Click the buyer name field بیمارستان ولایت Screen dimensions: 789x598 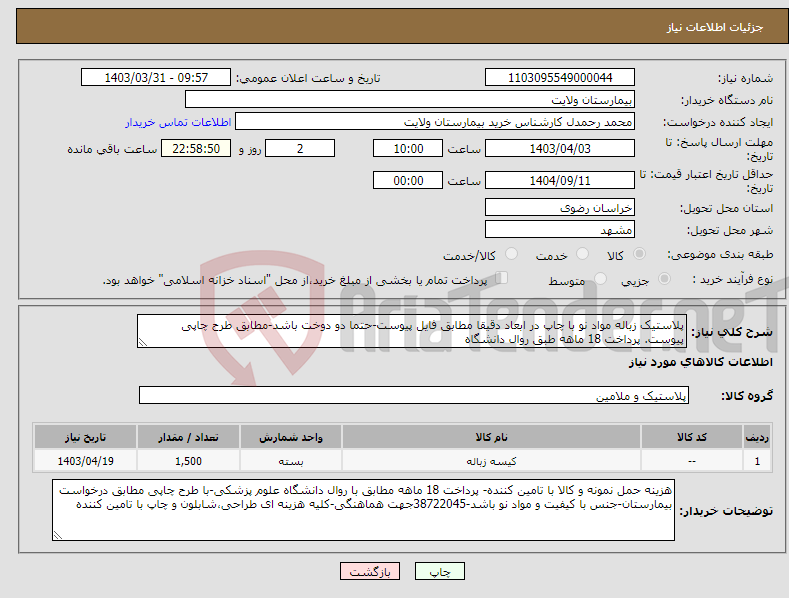point(410,100)
